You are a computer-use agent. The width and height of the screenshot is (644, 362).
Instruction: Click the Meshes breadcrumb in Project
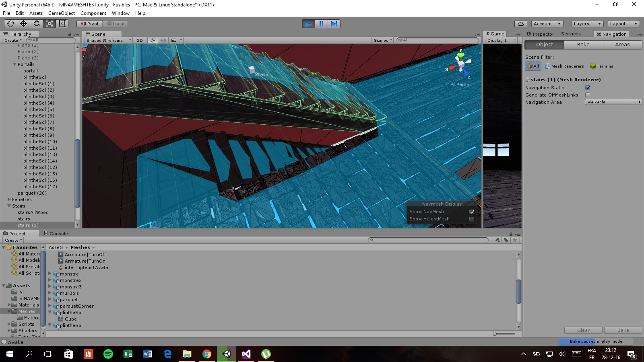[80, 247]
